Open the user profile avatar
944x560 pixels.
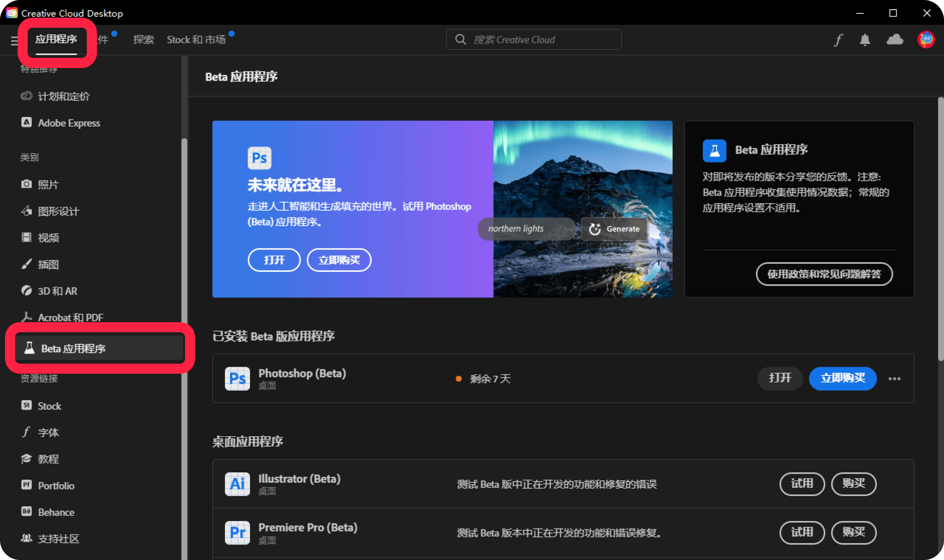(926, 39)
